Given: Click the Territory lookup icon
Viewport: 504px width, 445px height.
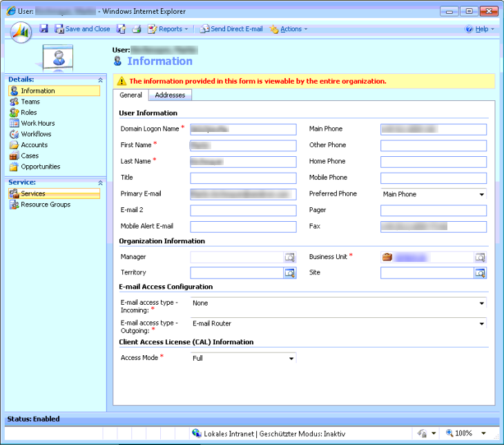Looking at the screenshot, I should tap(290, 273).
